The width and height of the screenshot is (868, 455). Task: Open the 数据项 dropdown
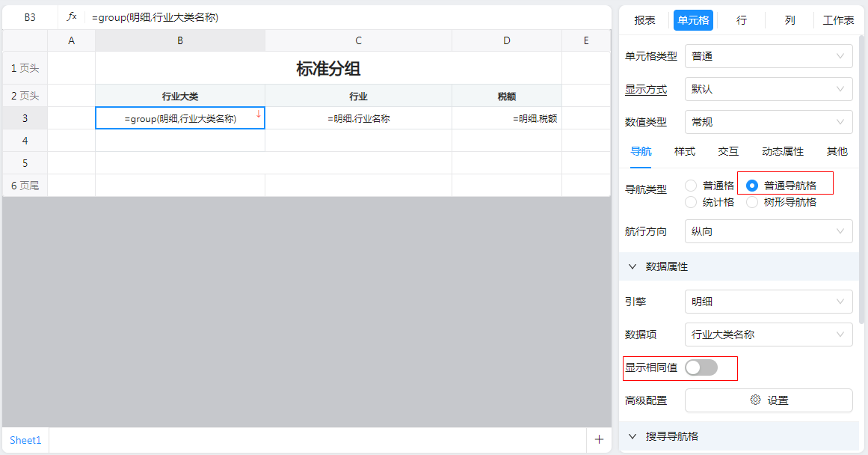coord(768,335)
